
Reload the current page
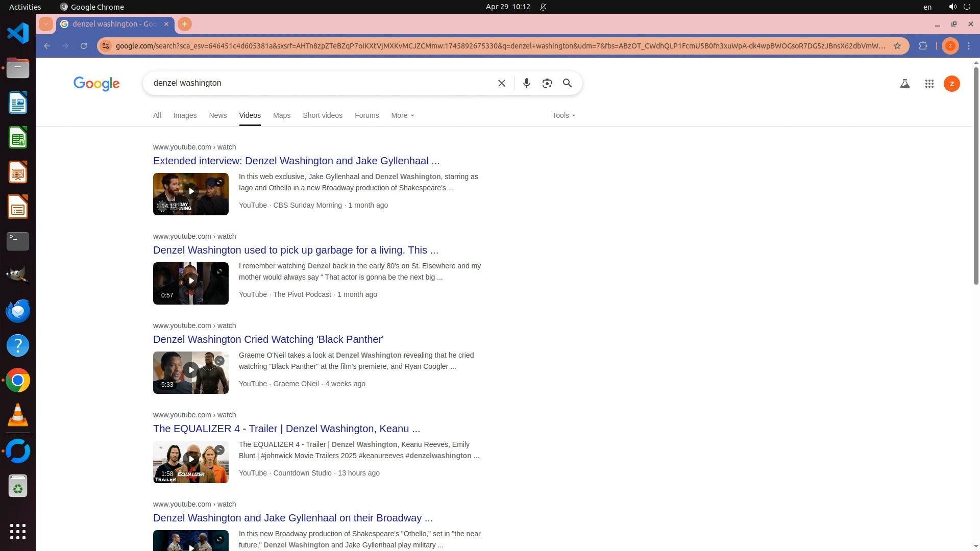pos(84,46)
